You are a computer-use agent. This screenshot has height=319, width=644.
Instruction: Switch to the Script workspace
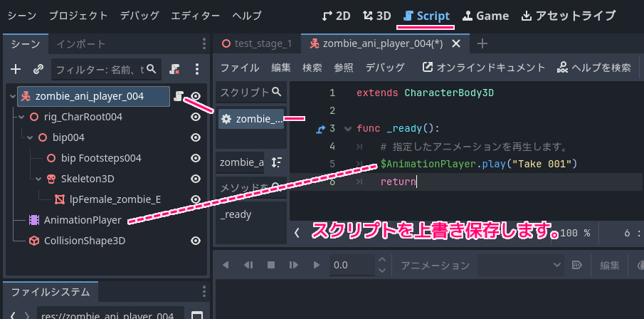426,15
